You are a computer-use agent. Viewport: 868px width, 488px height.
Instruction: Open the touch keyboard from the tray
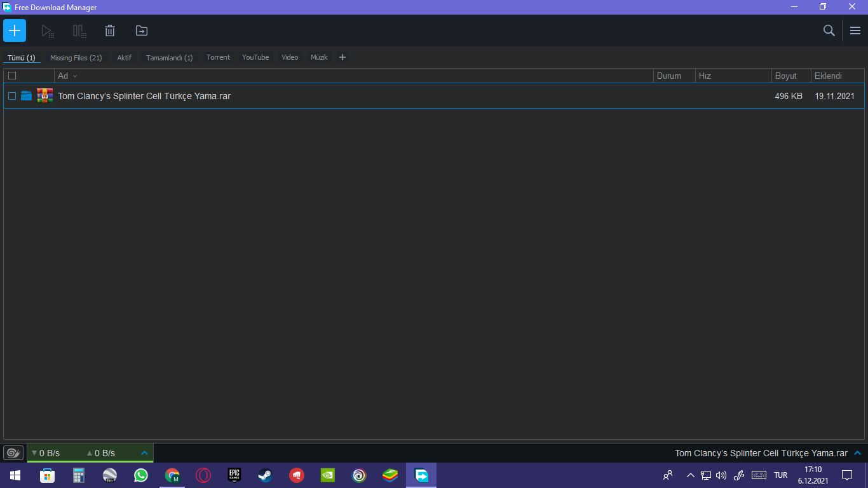coord(759,475)
